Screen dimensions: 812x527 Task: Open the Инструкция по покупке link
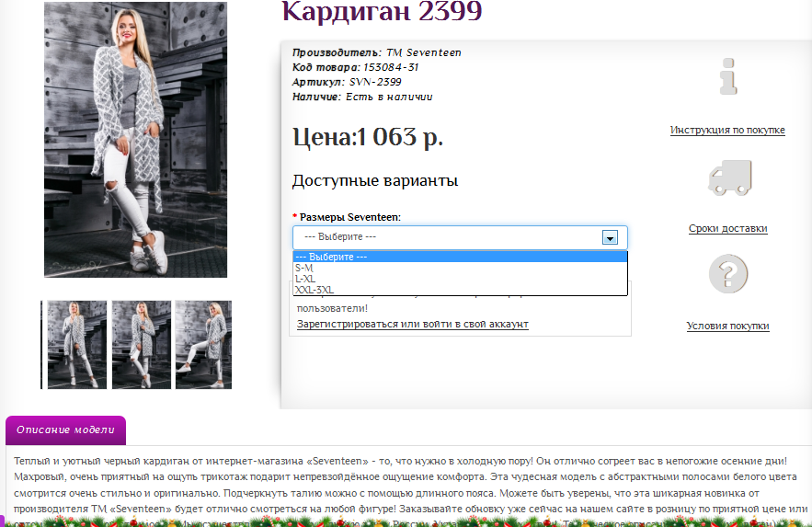coord(727,130)
